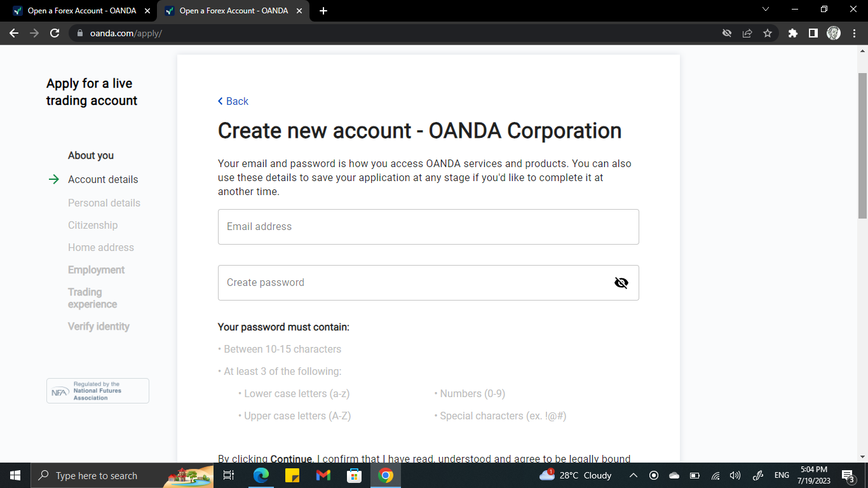The width and height of the screenshot is (868, 488).
Task: Toggle password visibility eye icon
Action: [x=621, y=283]
